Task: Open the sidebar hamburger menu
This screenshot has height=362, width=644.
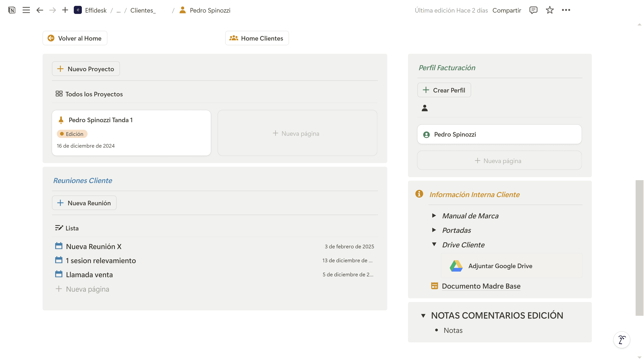Action: point(26,10)
